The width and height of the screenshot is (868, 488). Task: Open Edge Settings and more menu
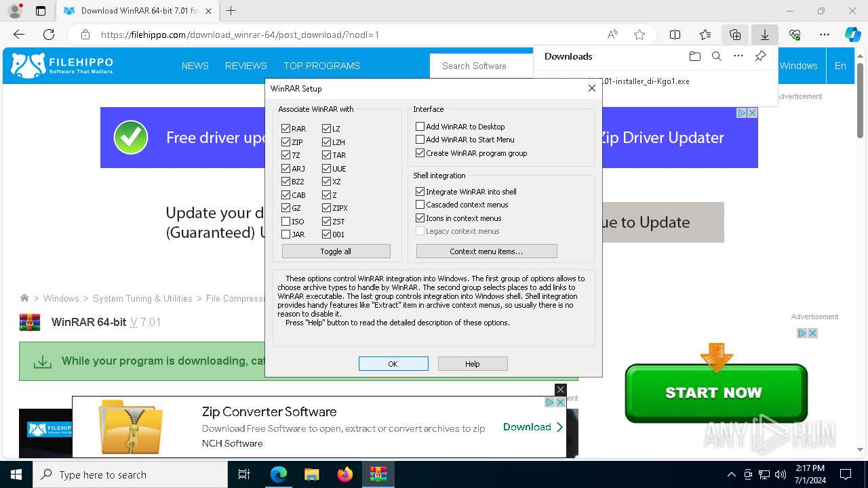(825, 35)
